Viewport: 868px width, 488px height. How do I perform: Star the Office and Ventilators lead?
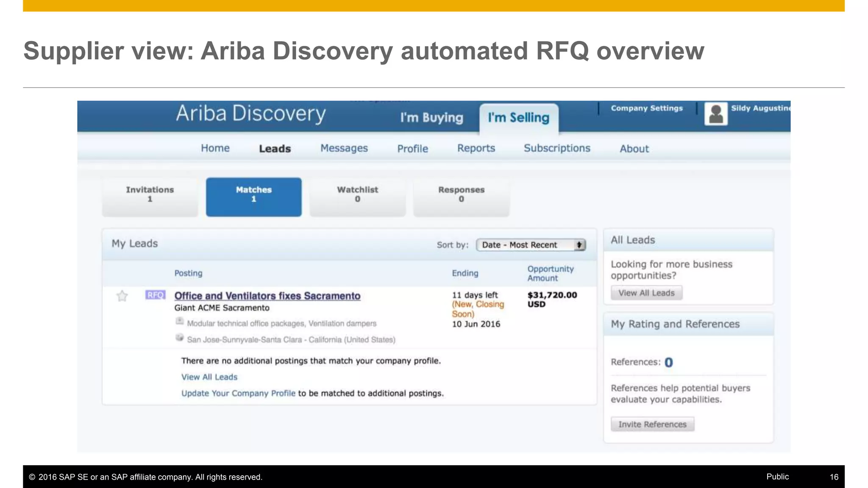(122, 296)
